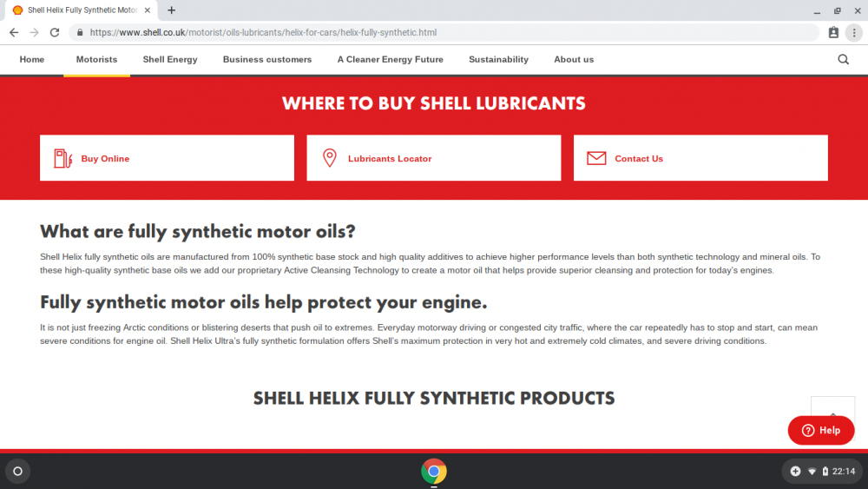Screen dimensions: 868x489
Task: Go to the Home menu item
Action: [x=32, y=59]
